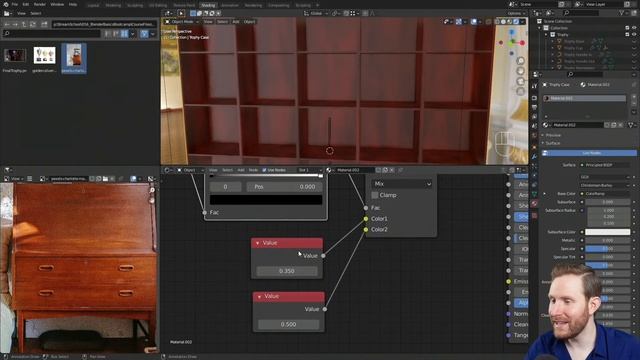The height and width of the screenshot is (360, 640).
Task: Select the highlighted cabinet image thumbnail
Action: (x=74, y=59)
